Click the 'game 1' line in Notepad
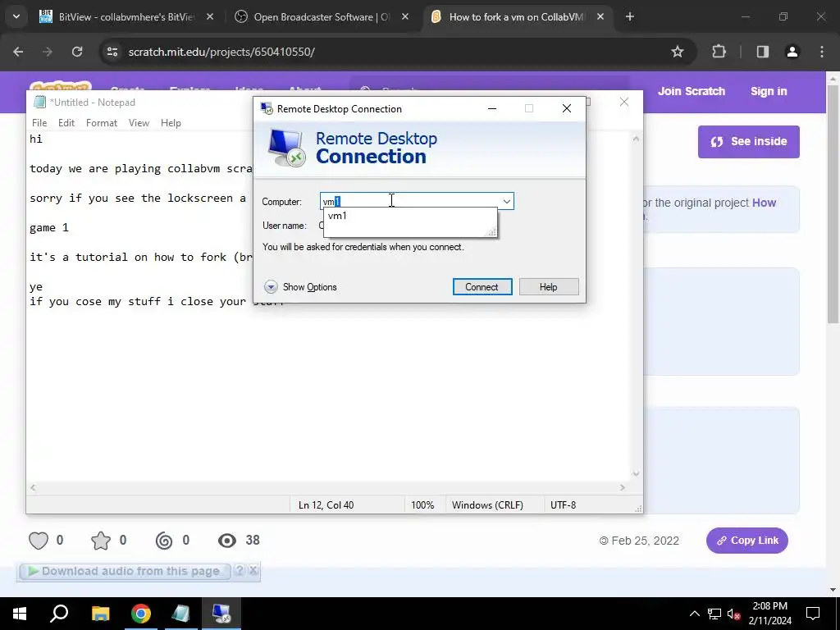This screenshot has width=840, height=630. (x=48, y=228)
